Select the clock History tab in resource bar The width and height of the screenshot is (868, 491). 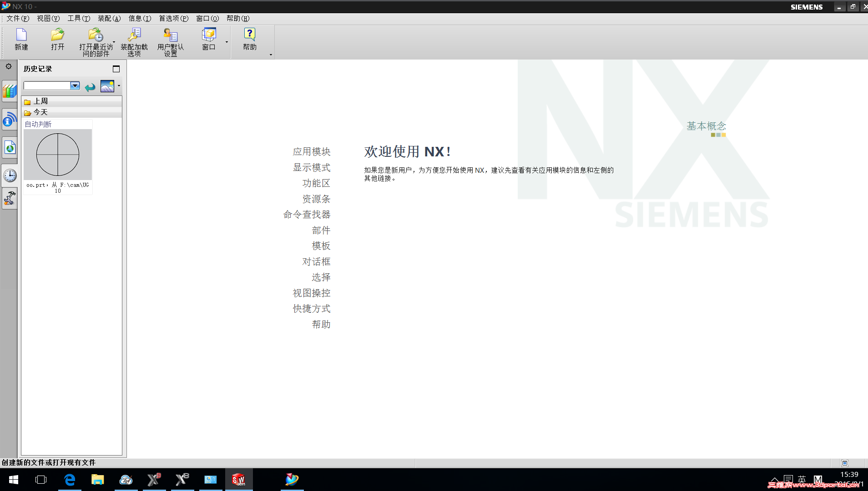coord(10,175)
